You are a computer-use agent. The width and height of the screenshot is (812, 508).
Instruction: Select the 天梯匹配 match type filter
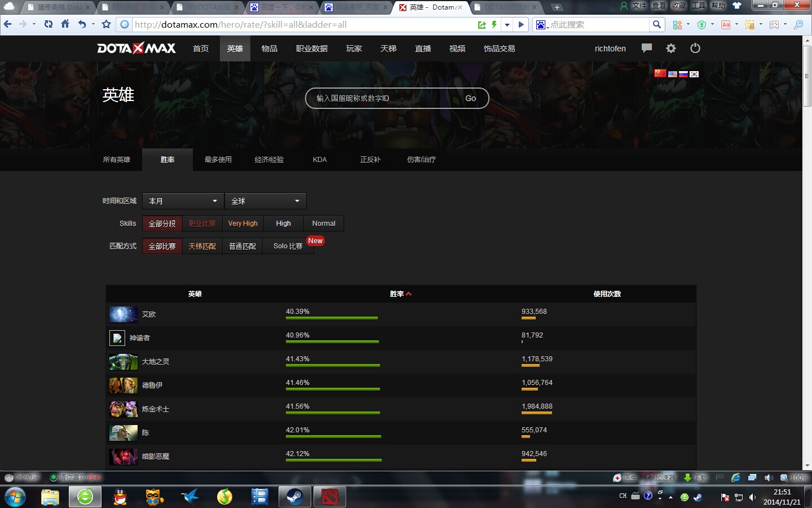[x=202, y=246]
